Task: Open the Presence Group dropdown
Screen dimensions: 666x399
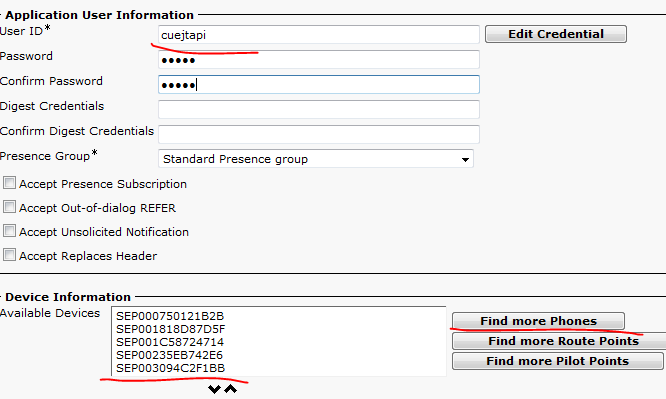Action: pyautogui.click(x=316, y=159)
